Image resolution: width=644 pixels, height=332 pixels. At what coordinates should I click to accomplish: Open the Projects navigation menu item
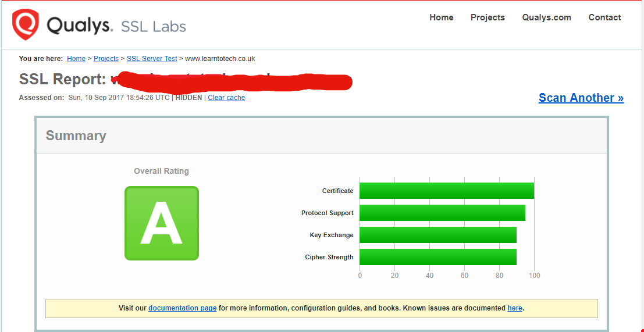click(488, 17)
